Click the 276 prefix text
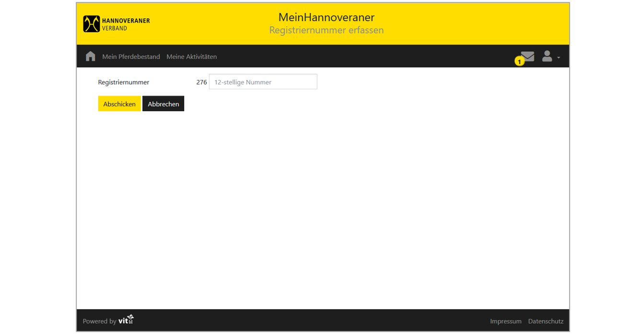Screen dimensions: 644x334 (201, 82)
